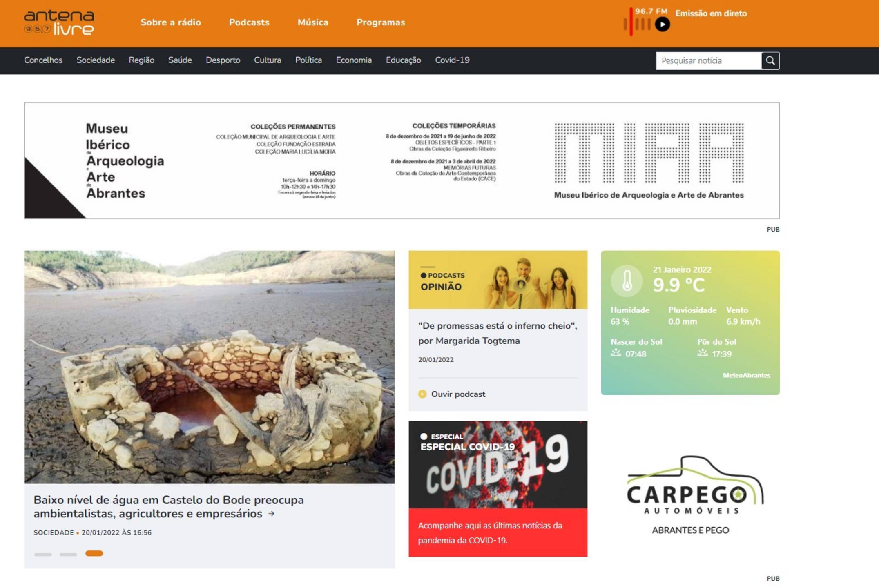Click the sunrise icon by 07:48
The height and width of the screenshot is (588, 879).
(x=616, y=353)
